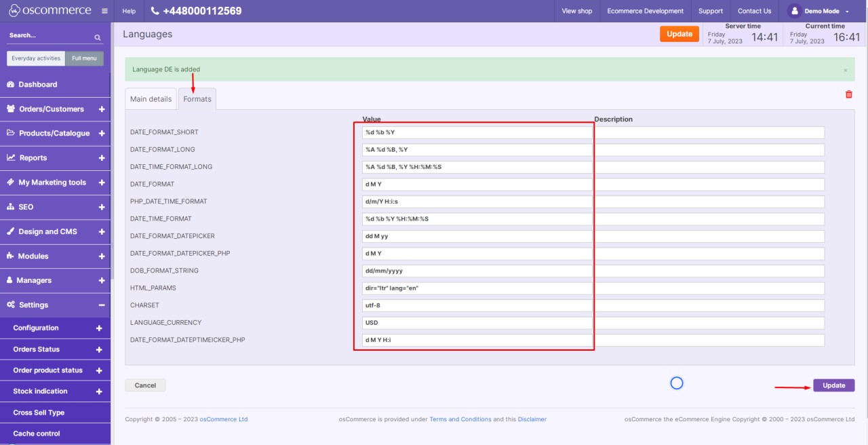Edit DOB_FORMAT_STRING value field

[477, 271]
